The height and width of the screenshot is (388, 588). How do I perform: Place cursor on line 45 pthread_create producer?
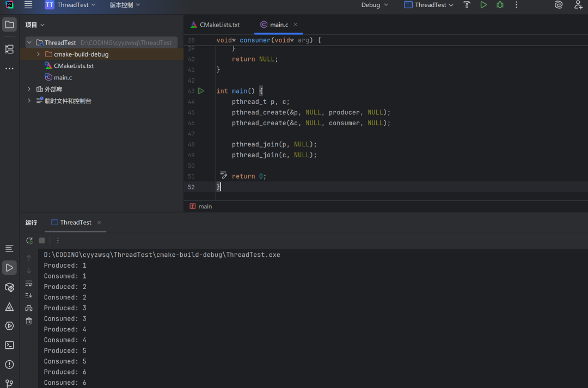[x=311, y=113]
